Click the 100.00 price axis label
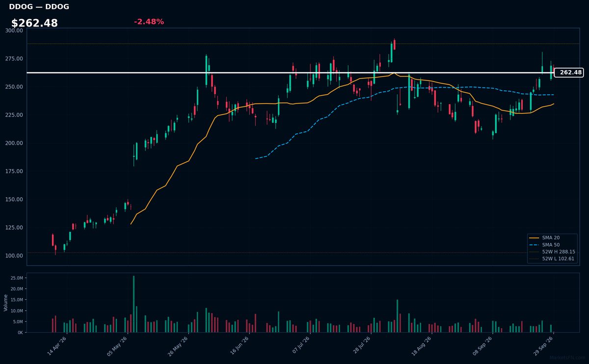The image size is (589, 364). 14,256
